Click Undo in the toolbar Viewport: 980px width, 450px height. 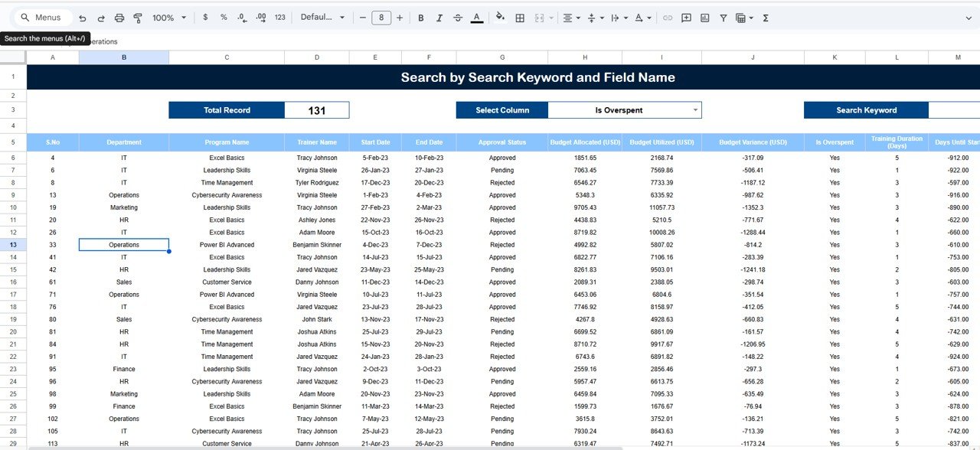point(82,17)
